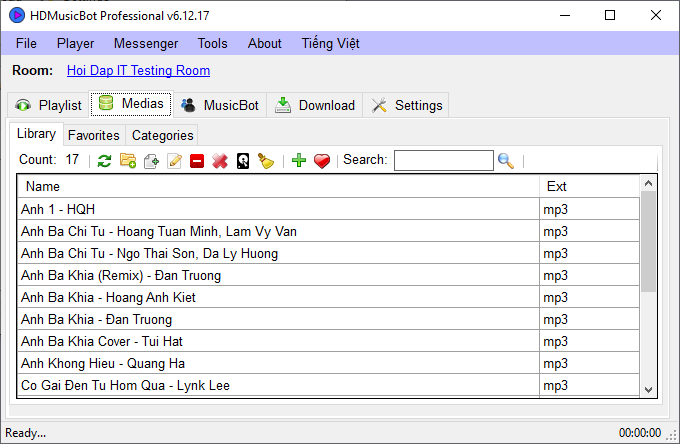The image size is (680, 444).
Task: Select the non-remix Anh Ba Khia - Đan Truong row
Action: click(278, 320)
